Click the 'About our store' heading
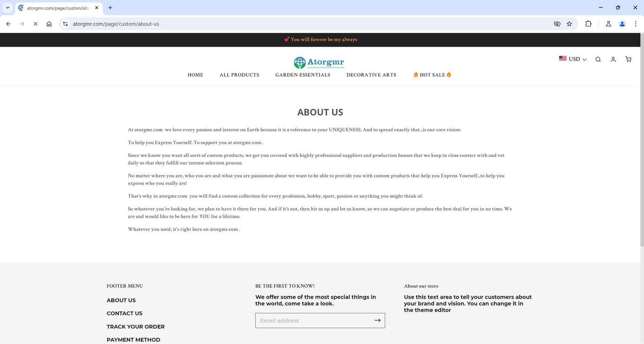This screenshot has height=344, width=644. [x=421, y=286]
